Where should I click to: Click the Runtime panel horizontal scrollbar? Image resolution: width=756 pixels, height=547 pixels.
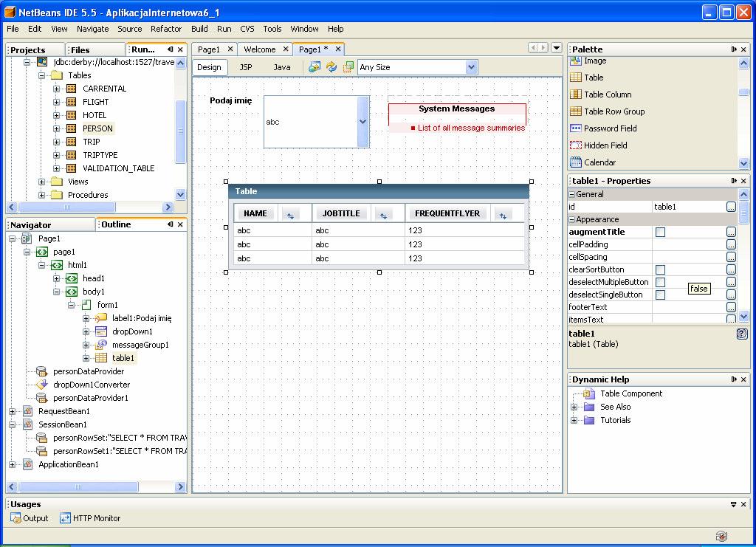pos(67,207)
